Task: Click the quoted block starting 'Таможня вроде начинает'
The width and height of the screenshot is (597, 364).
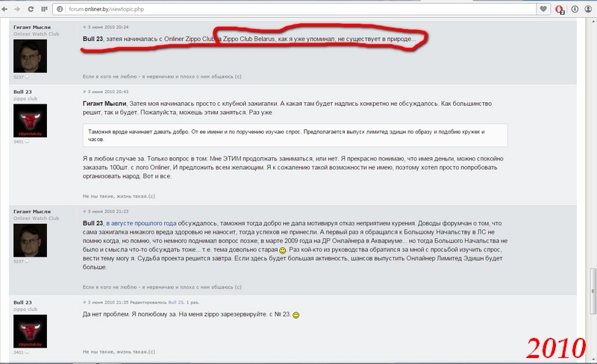Action: pos(295,135)
